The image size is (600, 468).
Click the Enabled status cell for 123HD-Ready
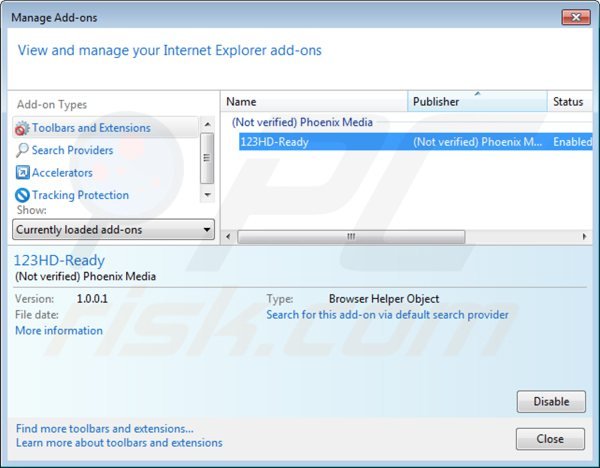572,142
